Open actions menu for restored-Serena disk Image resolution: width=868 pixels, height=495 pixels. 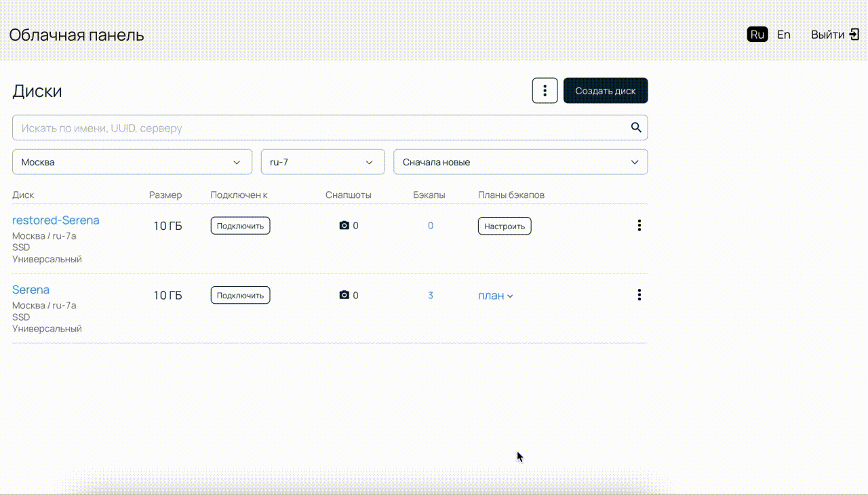[639, 226]
